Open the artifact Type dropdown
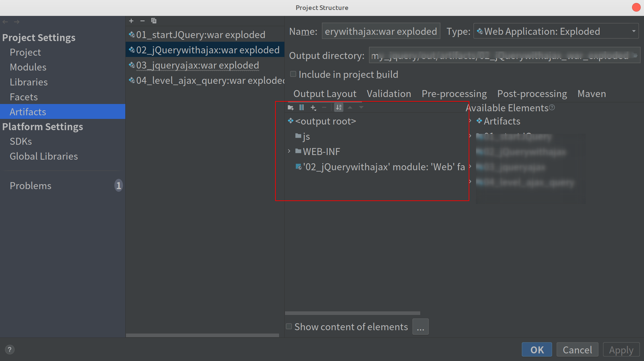 556,31
